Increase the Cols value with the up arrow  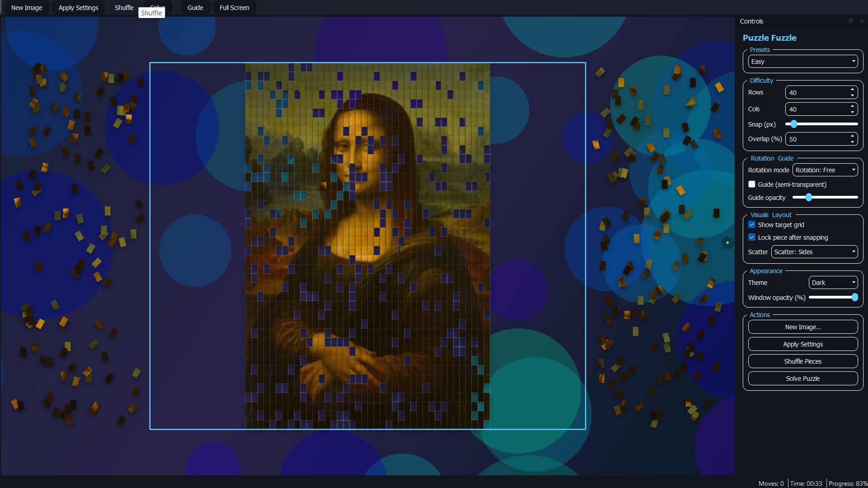coord(852,106)
